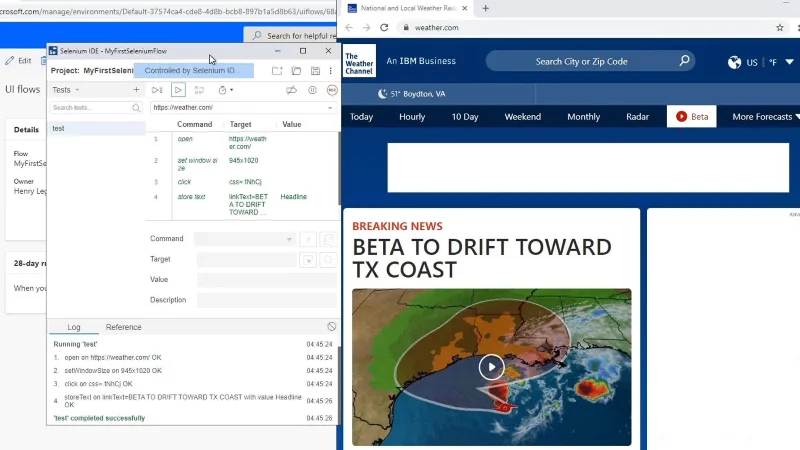Image resolution: width=800 pixels, height=450 pixels.
Task: Open the Command combo box
Action: (244, 239)
